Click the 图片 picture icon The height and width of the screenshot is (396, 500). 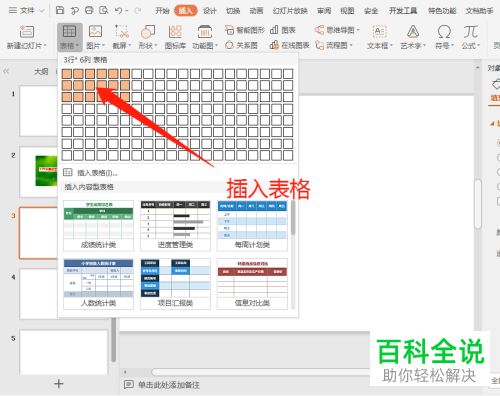95,32
